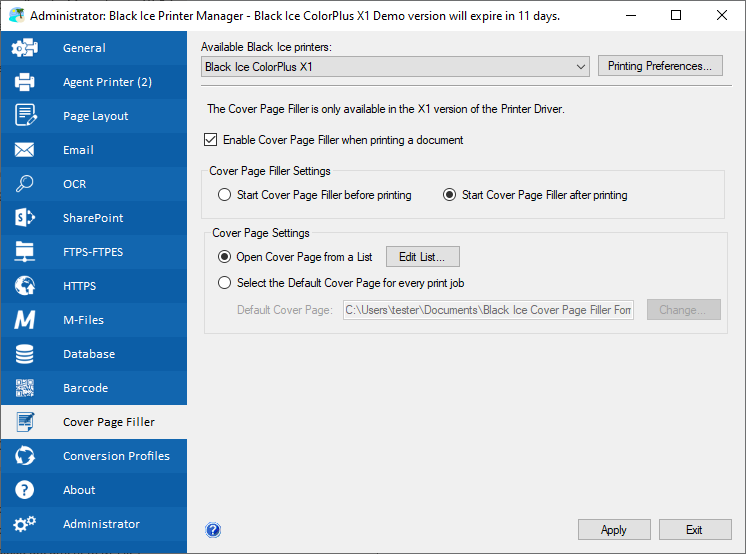Open help via the blue question icon
Viewport: 746px width, 554px height.
(x=213, y=530)
